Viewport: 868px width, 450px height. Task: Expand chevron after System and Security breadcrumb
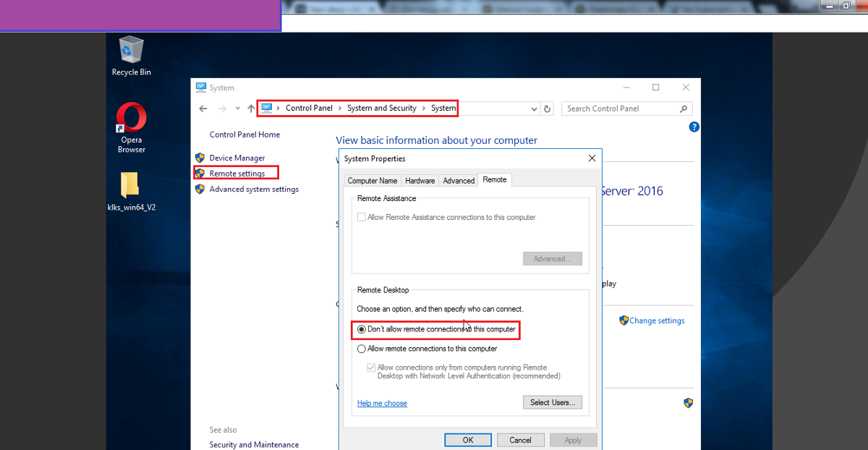(424, 109)
